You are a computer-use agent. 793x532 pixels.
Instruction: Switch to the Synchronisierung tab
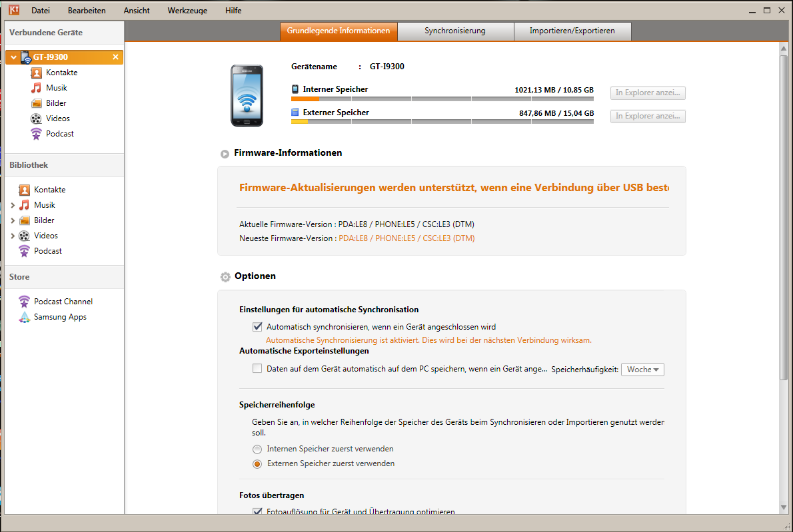455,31
